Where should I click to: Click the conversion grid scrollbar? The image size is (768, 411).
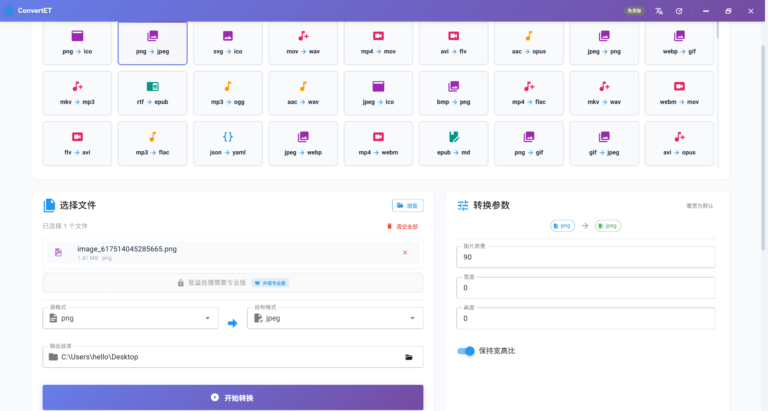pos(718,30)
